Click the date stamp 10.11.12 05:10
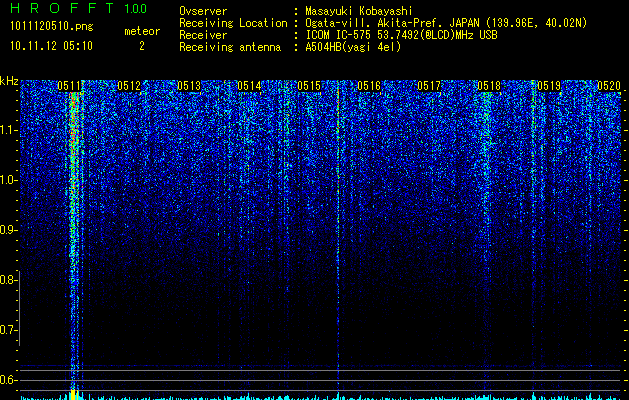 click(x=51, y=46)
